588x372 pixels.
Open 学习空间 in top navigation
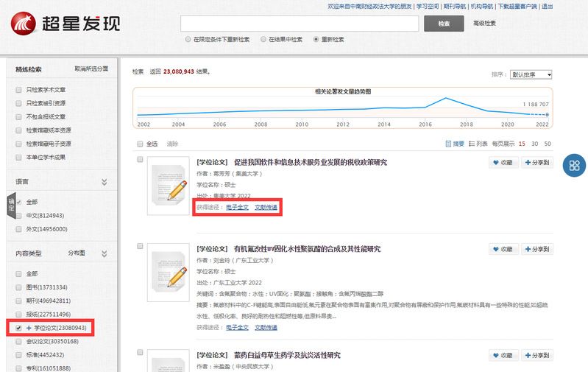pos(427,6)
